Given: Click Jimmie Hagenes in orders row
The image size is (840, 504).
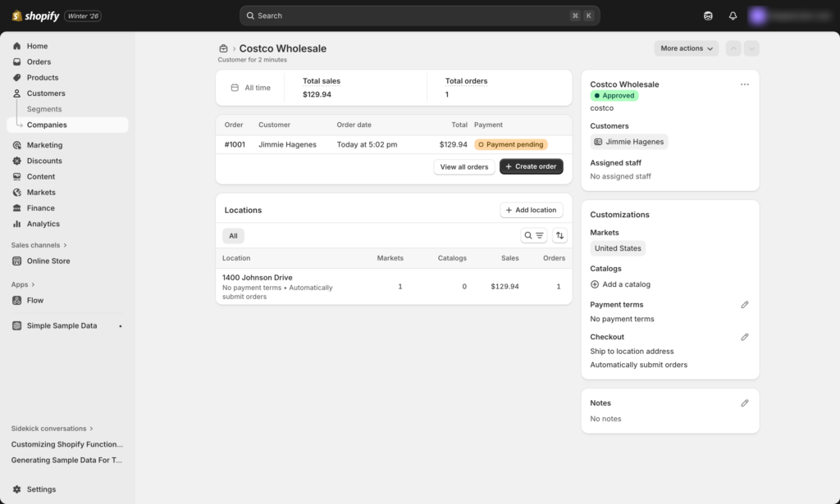Looking at the screenshot, I should coord(287,144).
